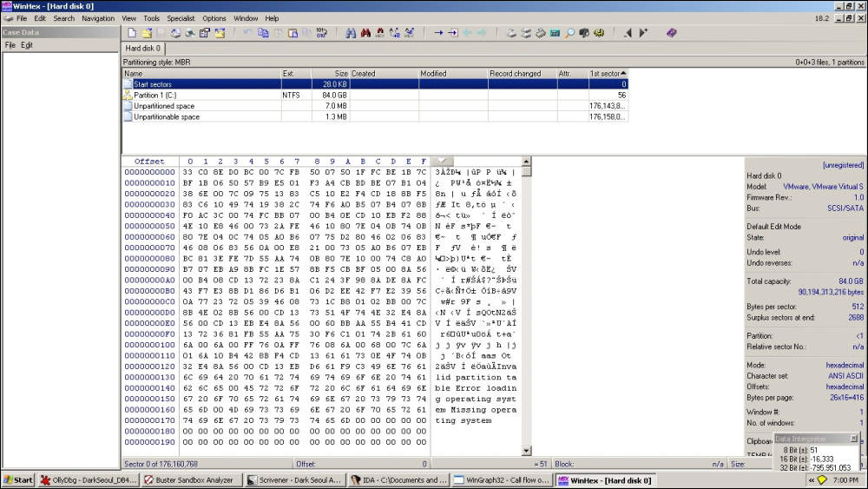Switch to WinGraph32 taskbar window

(x=501, y=480)
